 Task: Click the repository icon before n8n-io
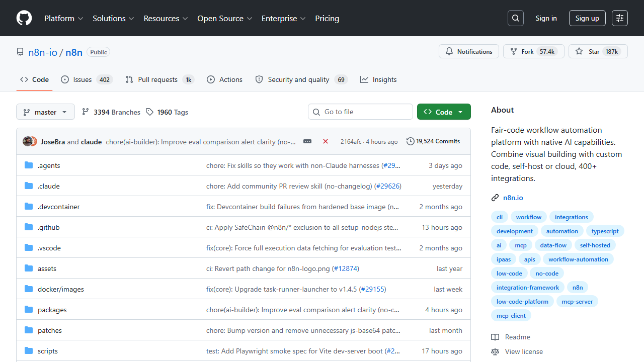point(20,52)
